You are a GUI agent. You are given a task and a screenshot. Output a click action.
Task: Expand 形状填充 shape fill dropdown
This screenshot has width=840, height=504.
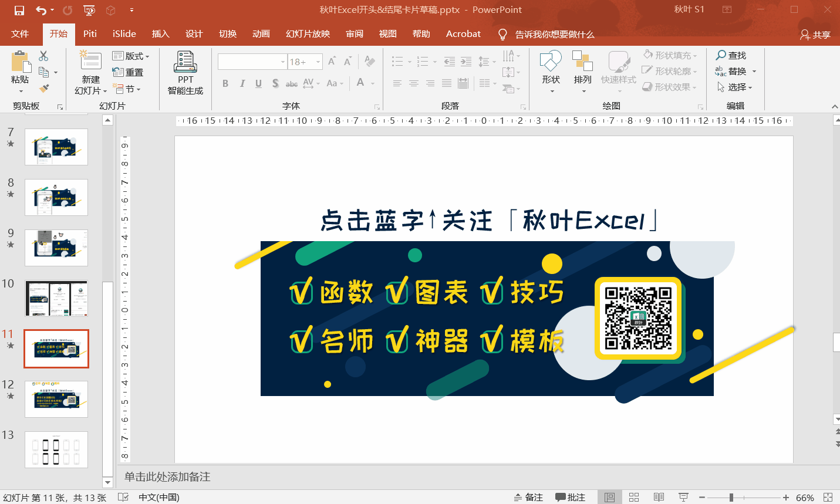(695, 56)
